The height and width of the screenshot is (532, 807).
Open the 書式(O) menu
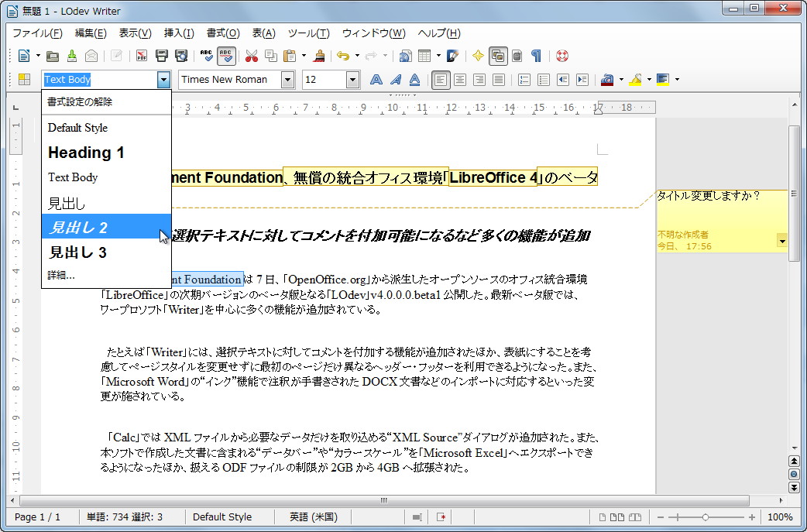pos(223,33)
